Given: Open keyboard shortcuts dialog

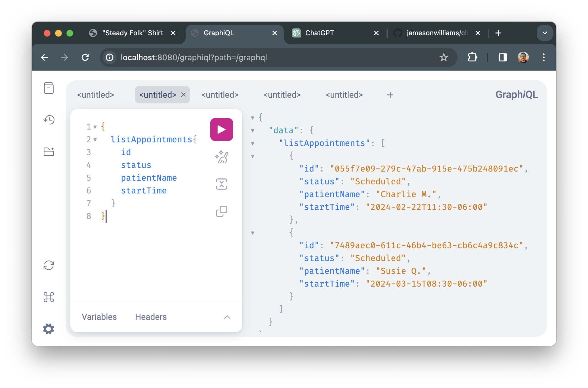Looking at the screenshot, I should 49,297.
